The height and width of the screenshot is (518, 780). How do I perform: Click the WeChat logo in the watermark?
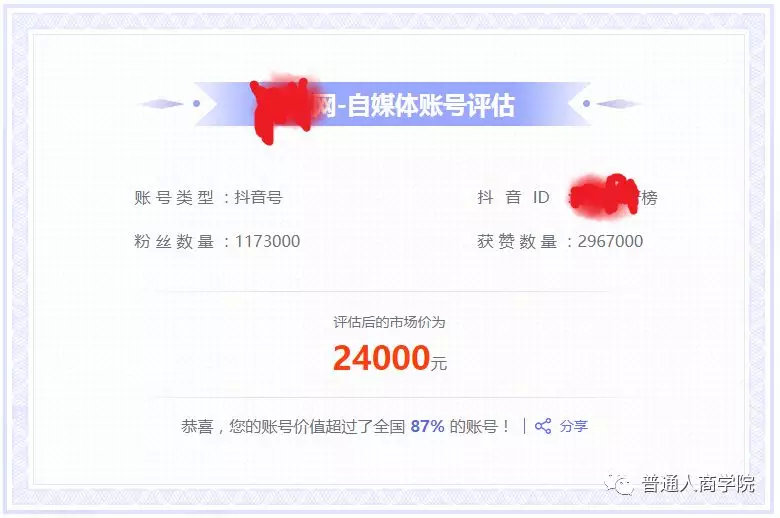(x=619, y=484)
